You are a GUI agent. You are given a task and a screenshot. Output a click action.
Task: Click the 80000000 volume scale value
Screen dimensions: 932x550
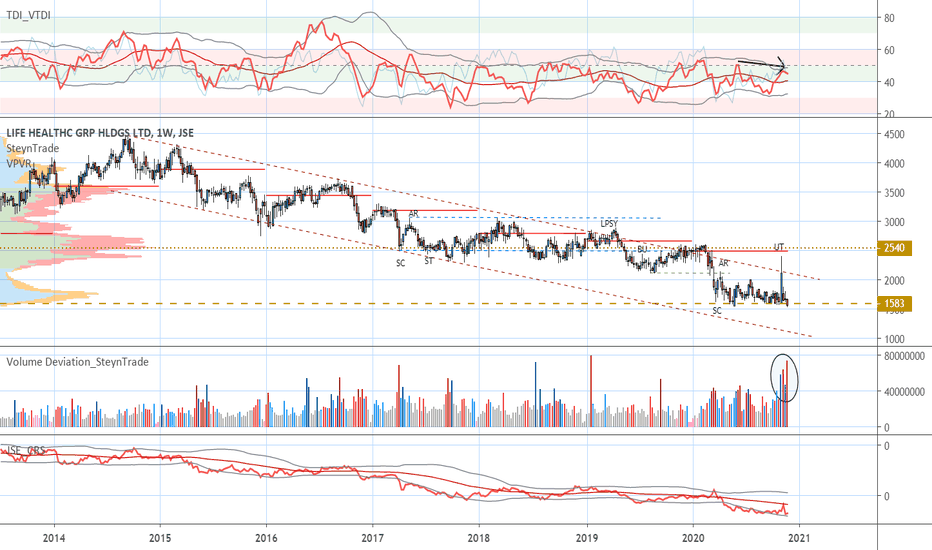click(x=904, y=356)
